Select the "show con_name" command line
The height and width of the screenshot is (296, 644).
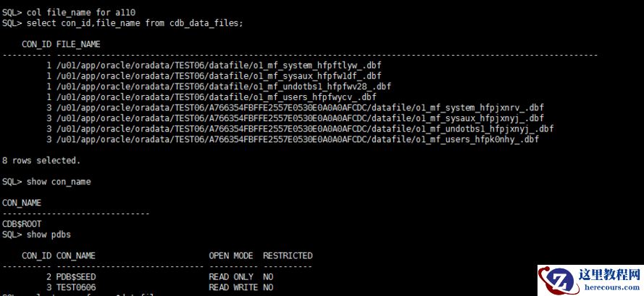click(47, 181)
